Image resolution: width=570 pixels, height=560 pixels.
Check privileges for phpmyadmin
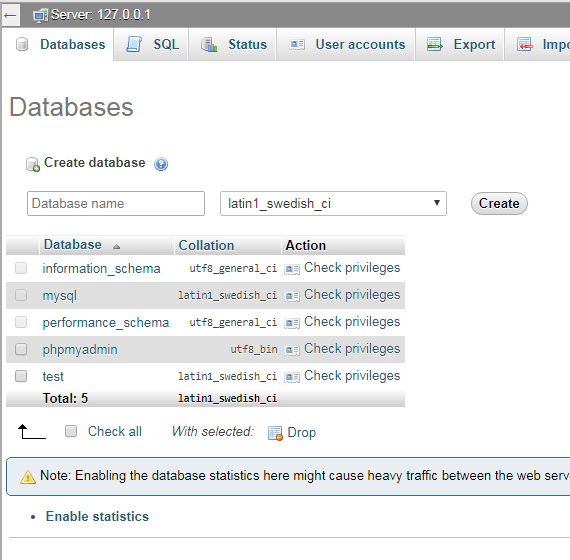coord(352,349)
